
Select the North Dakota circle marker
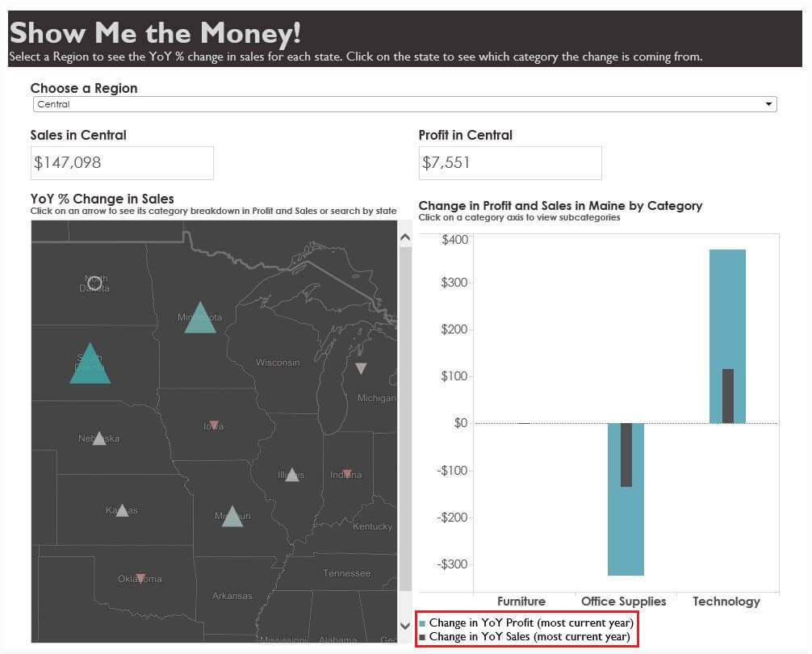point(94,283)
